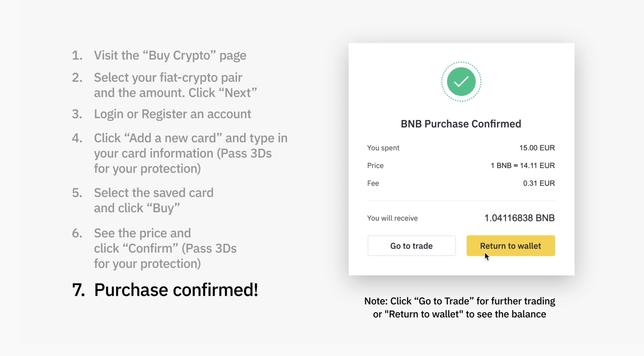The height and width of the screenshot is (356, 644).
Task: Click step 3 Login or Register an account
Action: [x=162, y=114]
